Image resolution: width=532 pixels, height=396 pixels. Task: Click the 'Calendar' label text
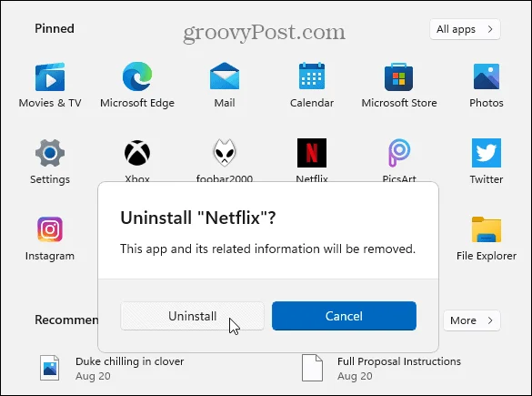coord(312,103)
